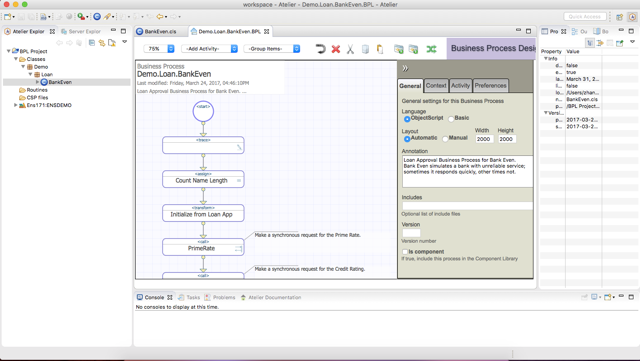640x361 pixels.
Task: Select the Initialize from Loan App transform activity
Action: point(203,213)
